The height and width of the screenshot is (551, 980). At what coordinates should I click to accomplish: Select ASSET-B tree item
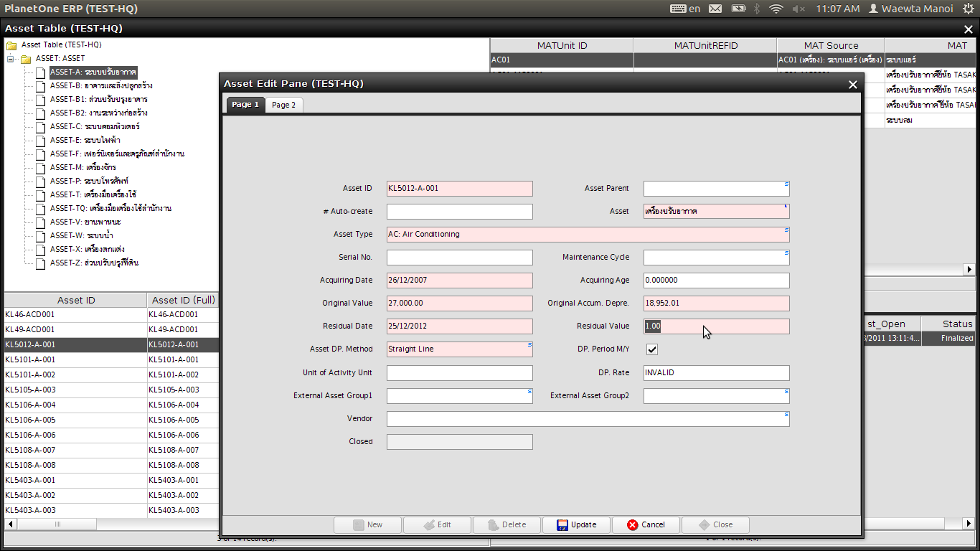(100, 86)
